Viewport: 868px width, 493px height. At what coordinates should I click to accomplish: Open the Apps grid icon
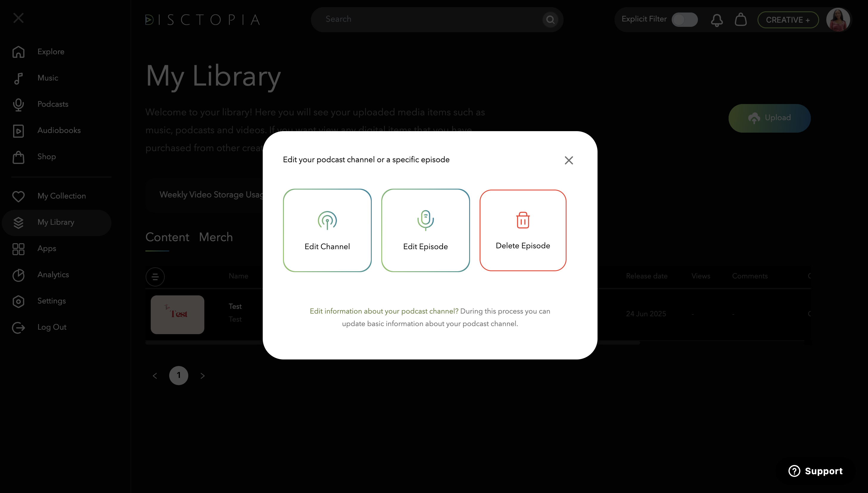[x=18, y=249]
